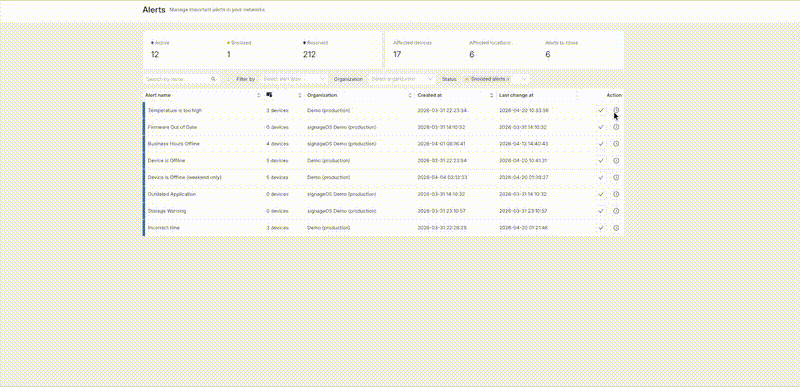The image size is (800, 387).
Task: Remove the Snoozed alerts status filter tag
Action: tap(508, 79)
